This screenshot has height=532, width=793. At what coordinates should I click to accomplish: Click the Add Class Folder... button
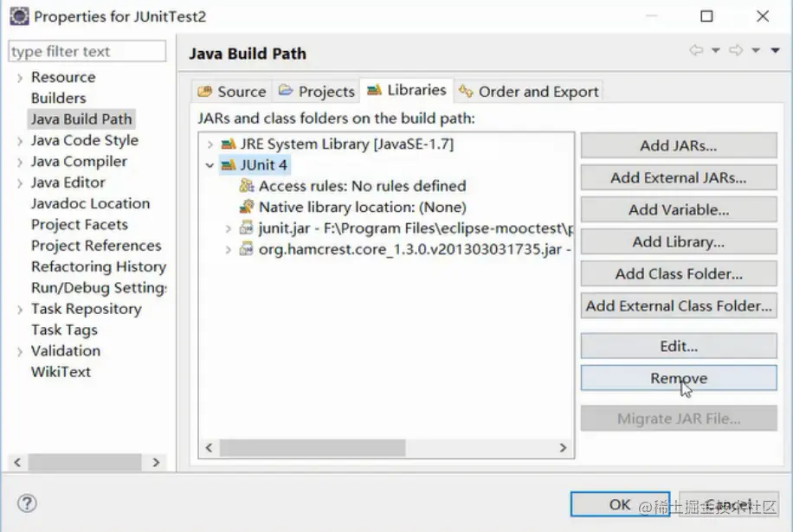point(679,274)
